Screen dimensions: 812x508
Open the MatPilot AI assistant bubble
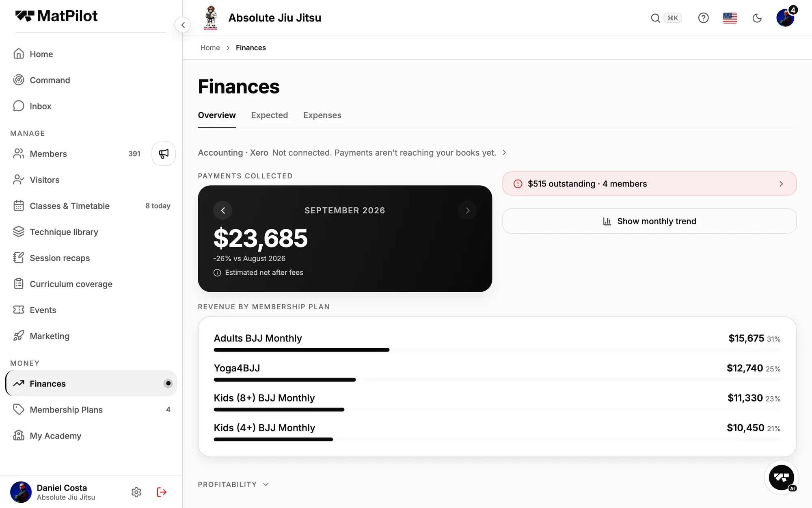tap(781, 478)
